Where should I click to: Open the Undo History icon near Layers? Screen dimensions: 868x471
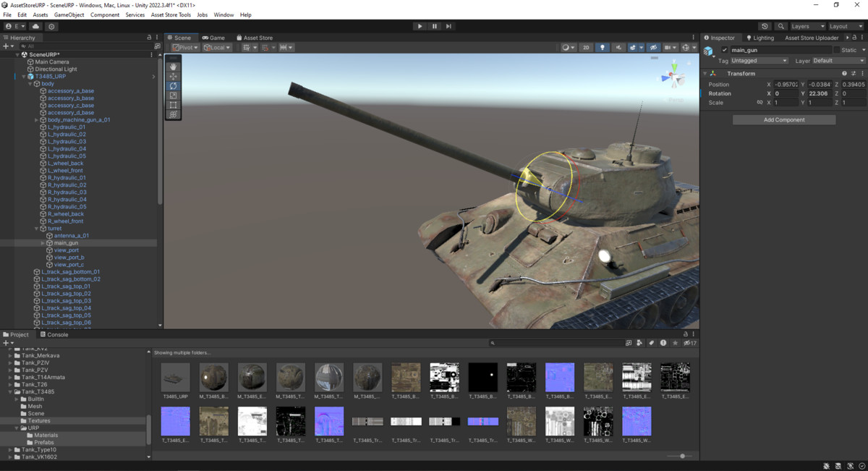click(x=765, y=26)
